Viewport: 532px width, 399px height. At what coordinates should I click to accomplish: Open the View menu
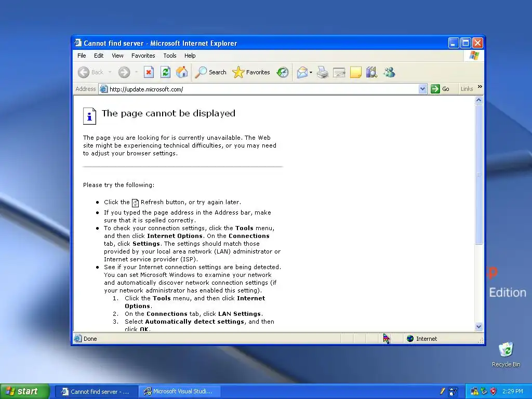(x=117, y=56)
